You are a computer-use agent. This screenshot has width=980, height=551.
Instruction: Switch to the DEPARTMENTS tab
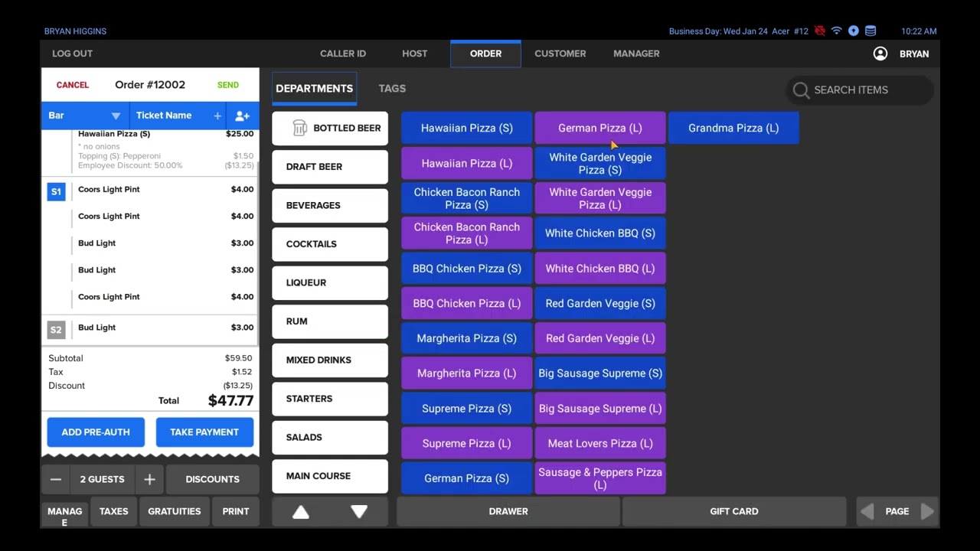pos(314,89)
